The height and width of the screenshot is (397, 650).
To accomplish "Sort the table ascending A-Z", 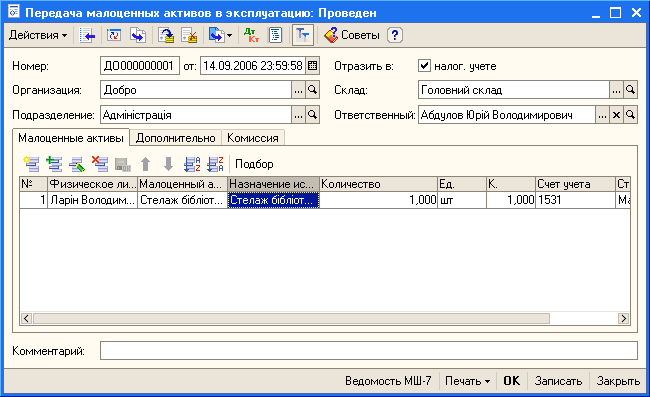I will [x=192, y=164].
